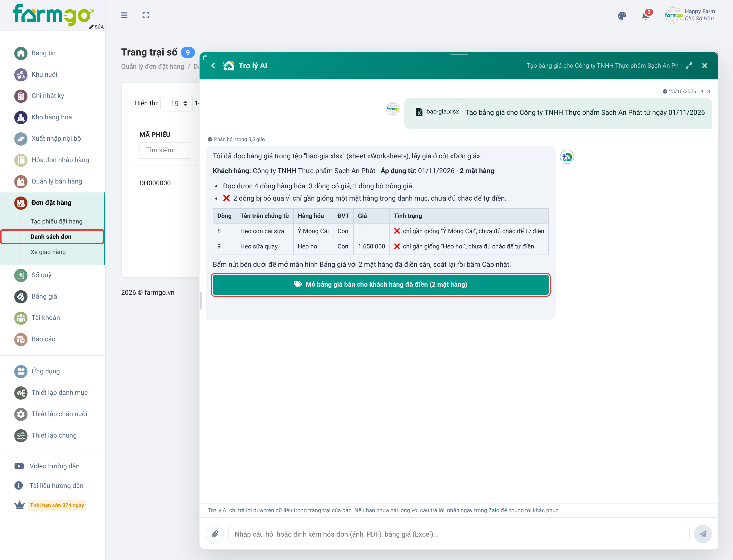Send message with paper plane button
733x560 pixels.
point(703,534)
